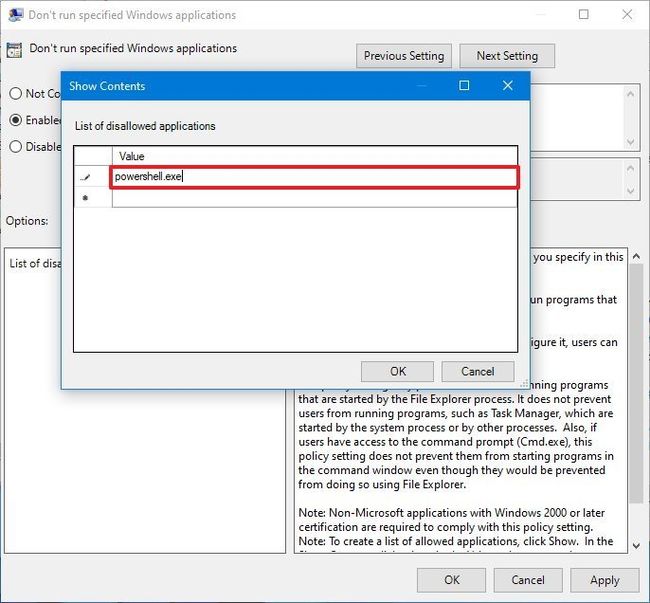Close the Show Contents dialog

click(508, 85)
